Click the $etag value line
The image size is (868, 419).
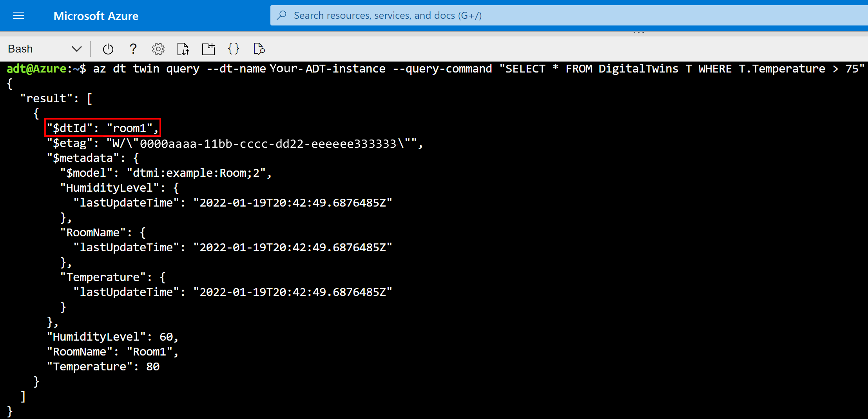(235, 143)
